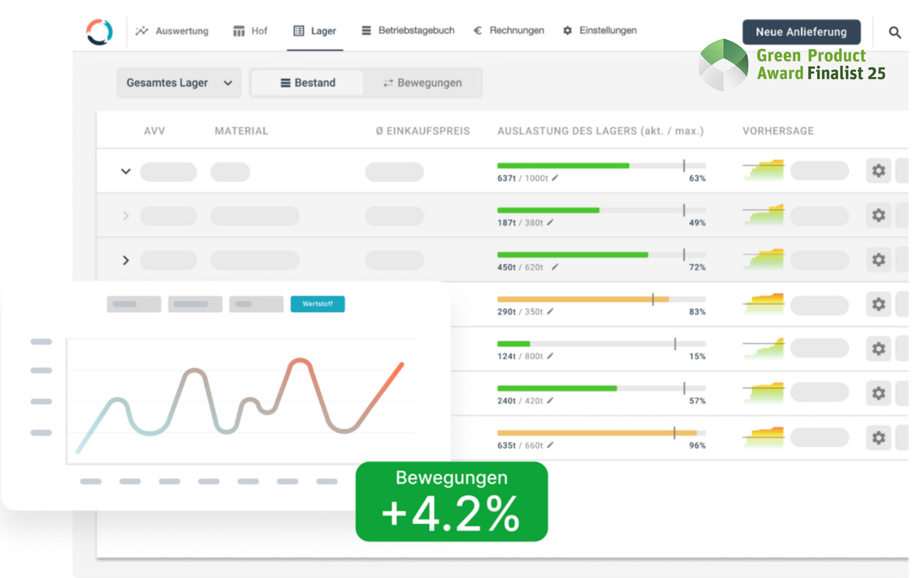The width and height of the screenshot is (924, 578).
Task: Click the forecast thumbnail of the first row
Action: [x=764, y=170]
